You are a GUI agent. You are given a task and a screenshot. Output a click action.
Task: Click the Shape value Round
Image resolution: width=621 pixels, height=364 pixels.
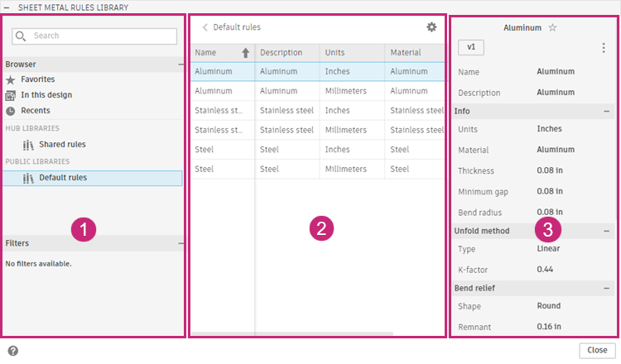(549, 306)
